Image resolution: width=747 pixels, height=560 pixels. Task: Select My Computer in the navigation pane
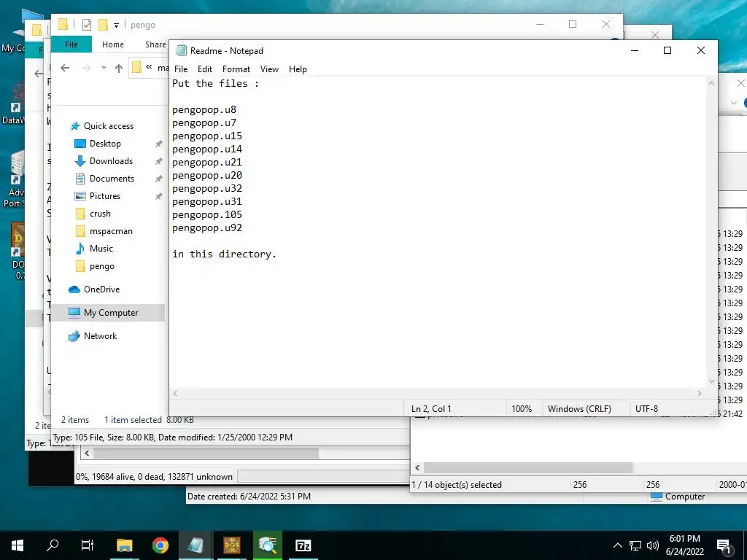(x=111, y=313)
